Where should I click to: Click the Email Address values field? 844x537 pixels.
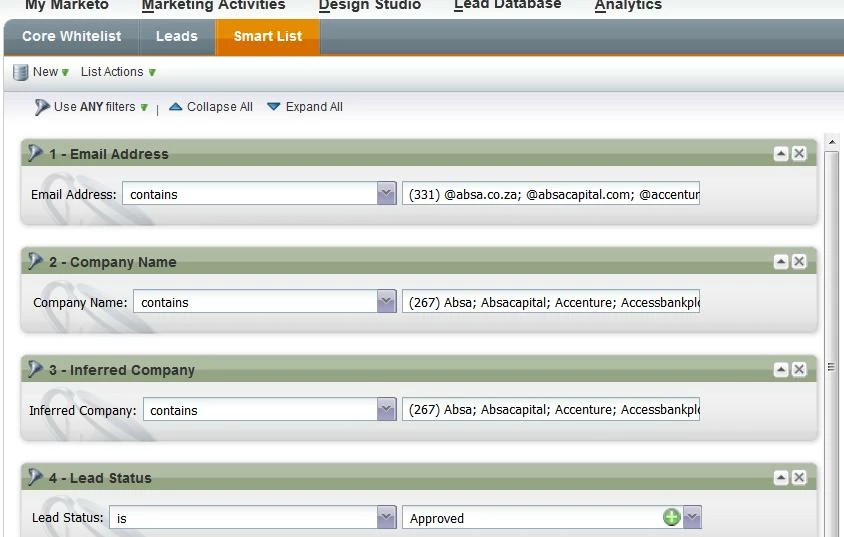(551, 194)
